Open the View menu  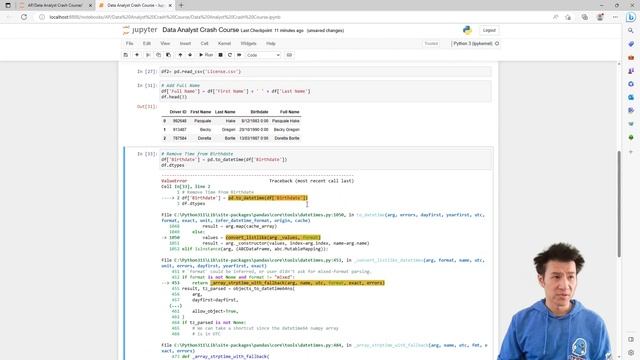pos(165,43)
